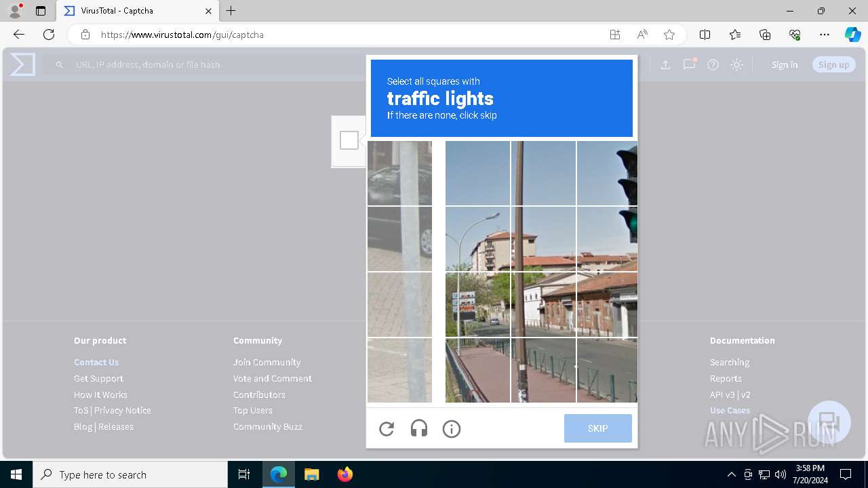This screenshot has width=868, height=488.
Task: Show hidden system tray icons
Action: (731, 474)
